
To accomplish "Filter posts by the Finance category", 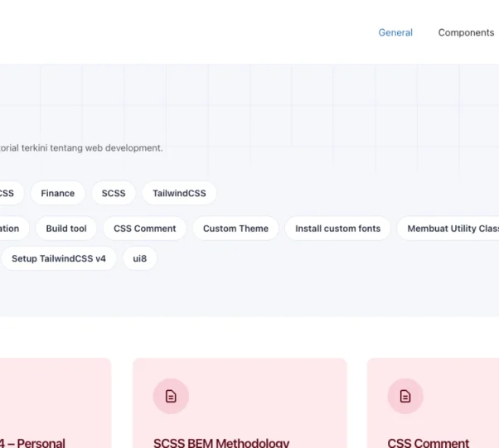I will [x=57, y=193].
